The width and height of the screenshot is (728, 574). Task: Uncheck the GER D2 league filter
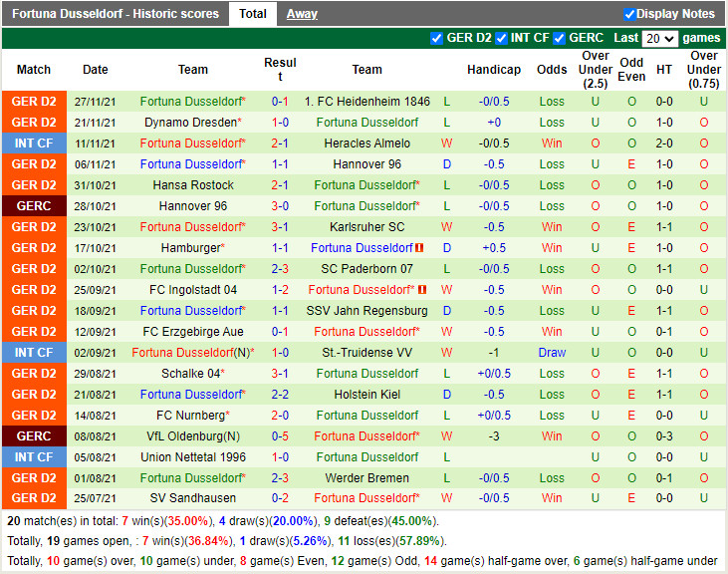click(x=436, y=38)
